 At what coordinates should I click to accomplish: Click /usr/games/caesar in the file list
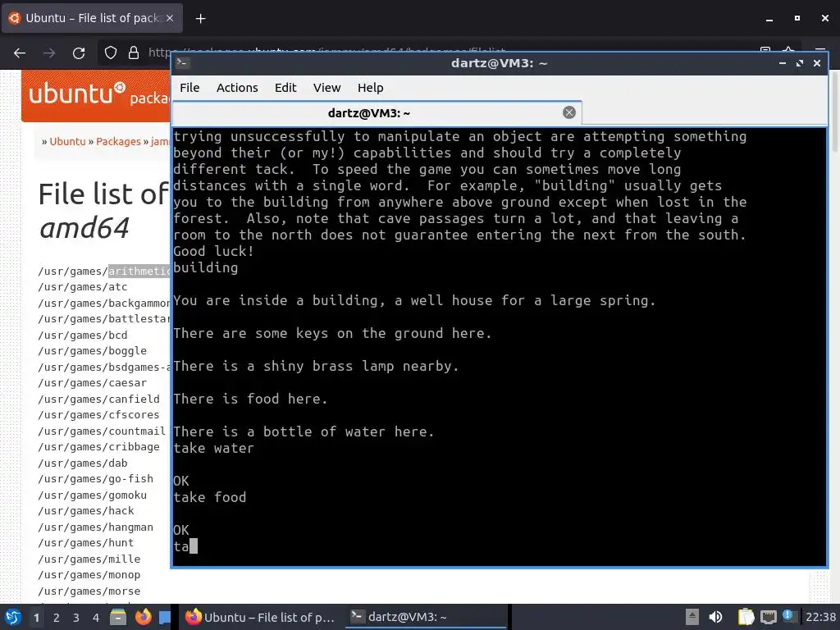click(92, 383)
